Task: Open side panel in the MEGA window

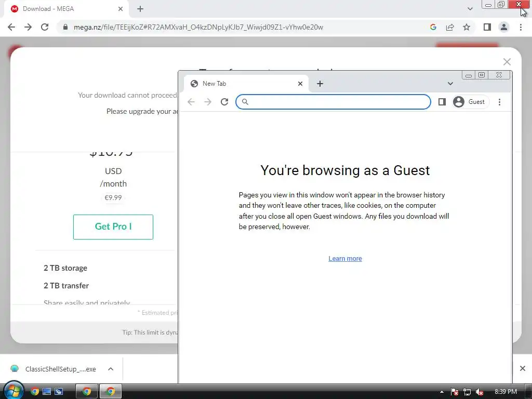Action: [x=487, y=27]
